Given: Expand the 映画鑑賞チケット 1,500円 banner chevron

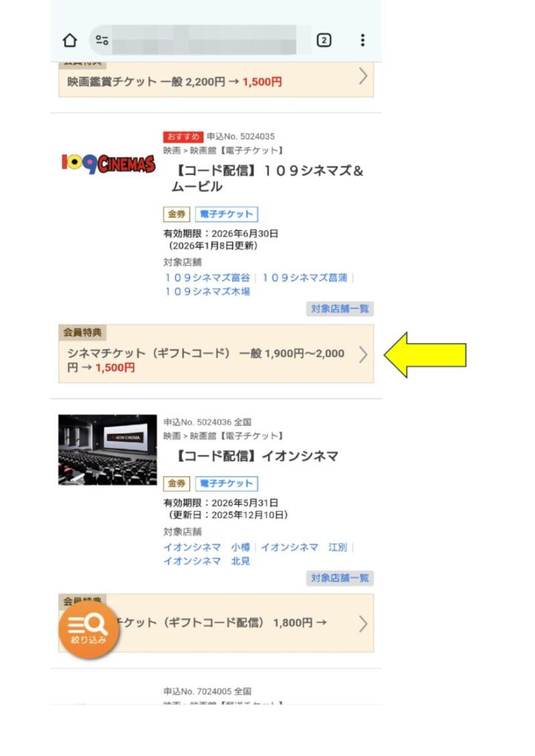Looking at the screenshot, I should (x=364, y=76).
